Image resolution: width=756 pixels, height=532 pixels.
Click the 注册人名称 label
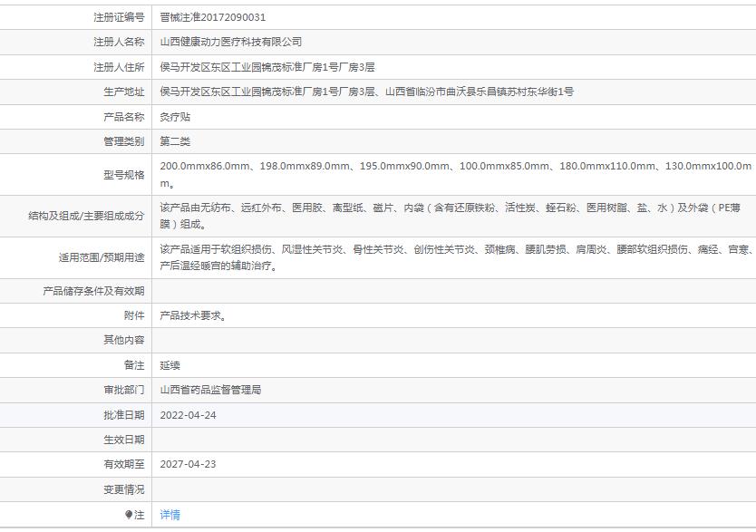119,42
